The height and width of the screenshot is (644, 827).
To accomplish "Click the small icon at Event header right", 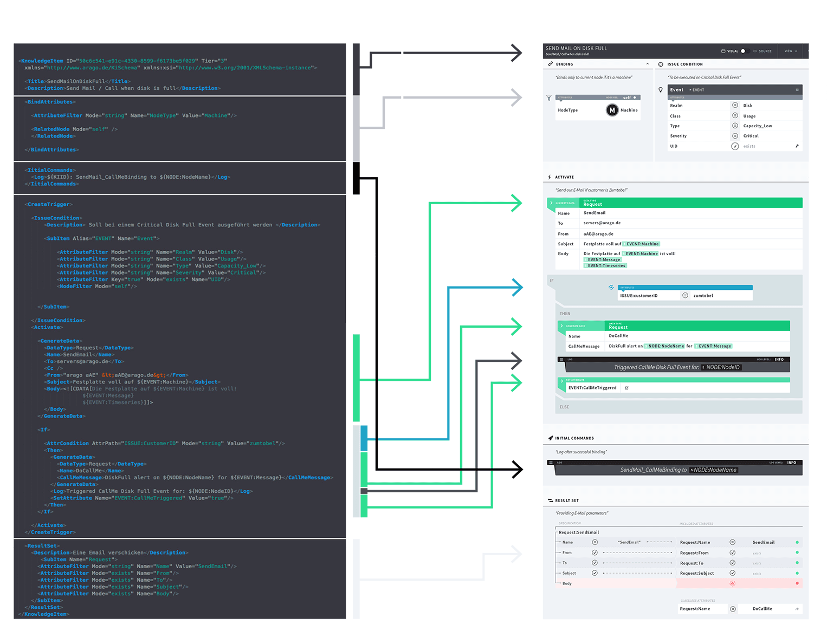I will 797,90.
